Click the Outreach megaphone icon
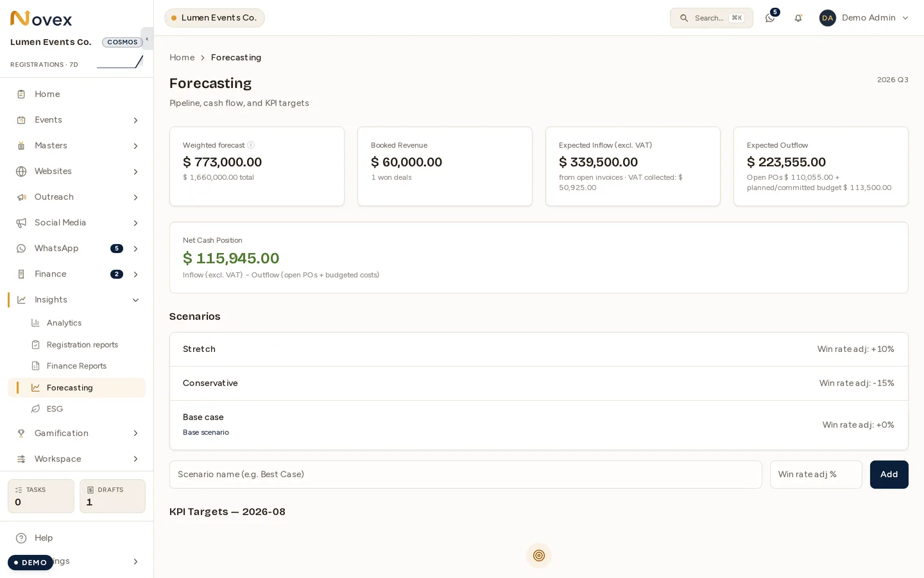 pyautogui.click(x=21, y=197)
